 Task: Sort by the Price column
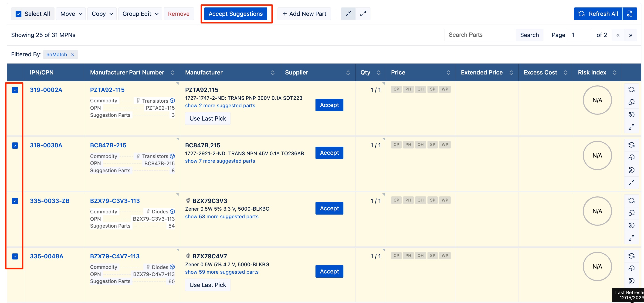coord(448,73)
